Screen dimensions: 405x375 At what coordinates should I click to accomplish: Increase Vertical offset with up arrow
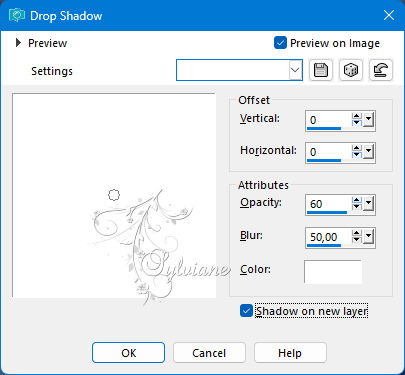[x=357, y=116]
